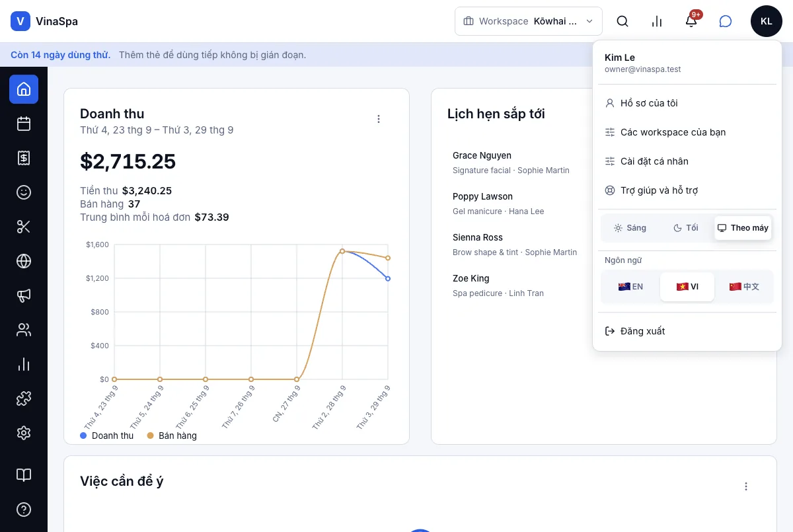
Task: Open the bar chart reports icon in header
Action: (657, 21)
